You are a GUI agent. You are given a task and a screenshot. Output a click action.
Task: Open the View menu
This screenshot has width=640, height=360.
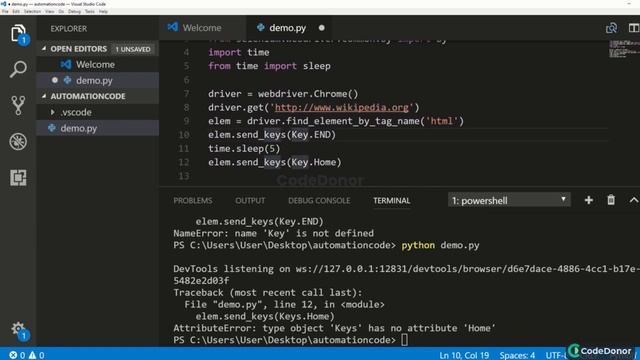coord(50,11)
